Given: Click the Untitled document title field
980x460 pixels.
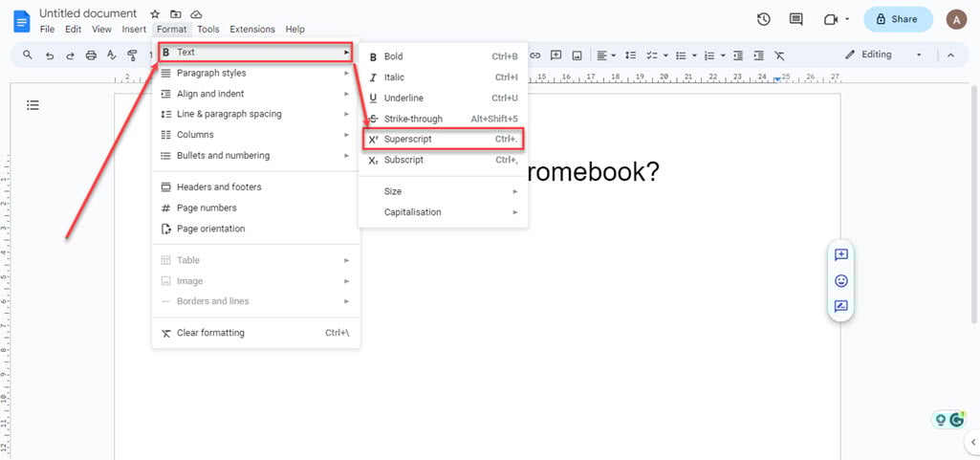Looking at the screenshot, I should [88, 13].
